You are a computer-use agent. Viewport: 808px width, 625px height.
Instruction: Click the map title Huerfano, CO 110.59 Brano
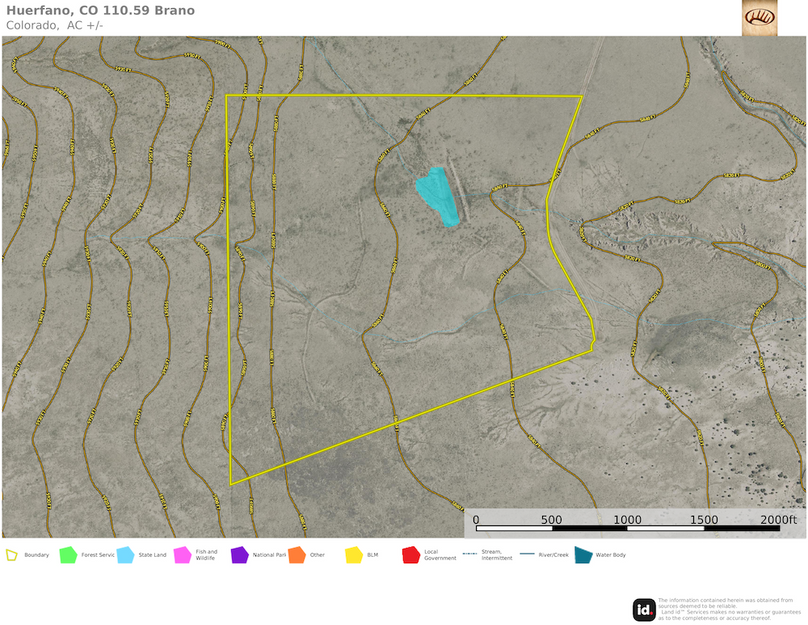[100, 11]
